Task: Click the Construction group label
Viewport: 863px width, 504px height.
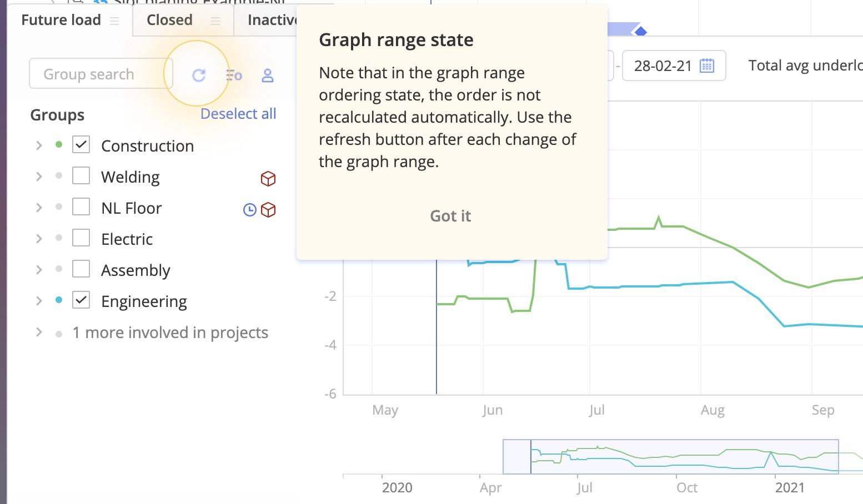Action: point(147,146)
